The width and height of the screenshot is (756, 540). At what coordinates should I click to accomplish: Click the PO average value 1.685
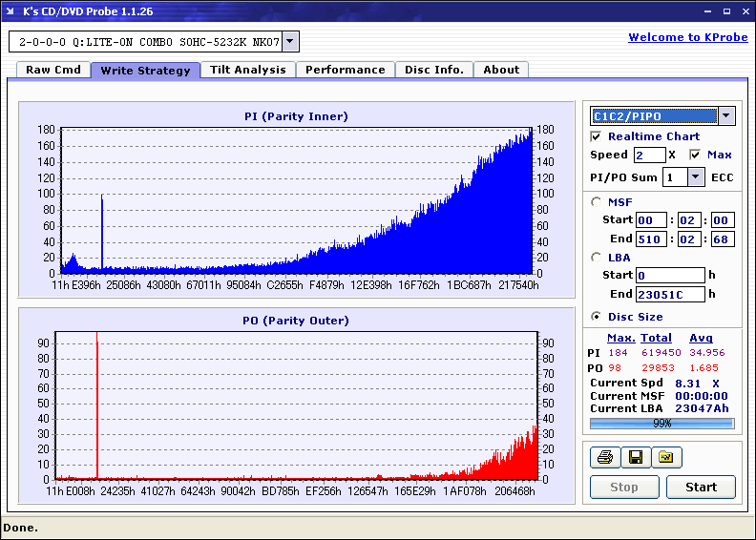pyautogui.click(x=703, y=368)
